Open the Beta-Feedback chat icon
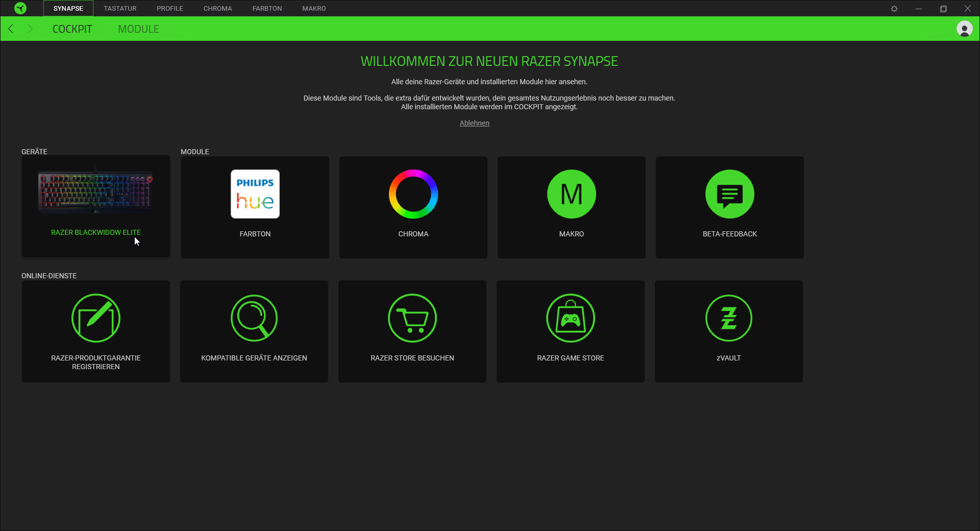Screen dimensions: 980x531 [729, 194]
